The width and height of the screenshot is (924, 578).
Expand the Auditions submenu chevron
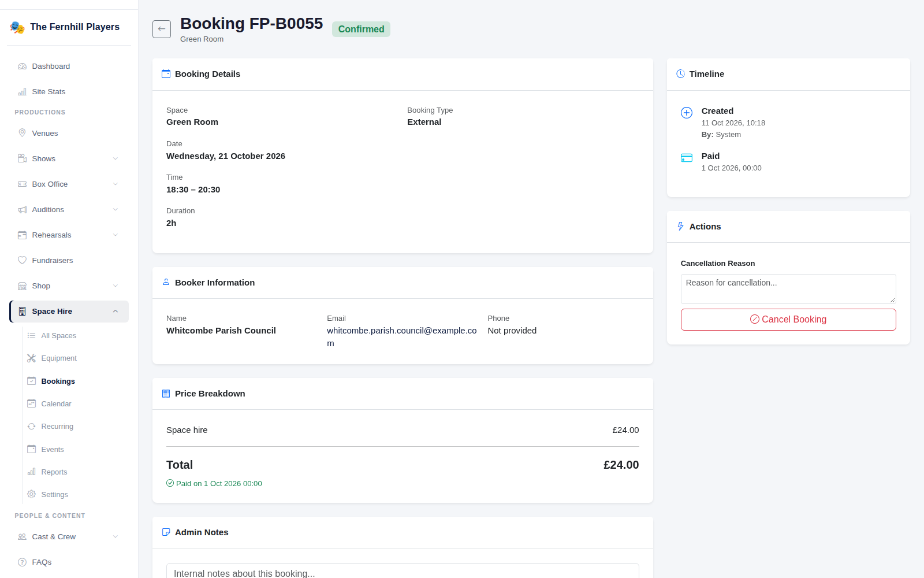pos(115,210)
